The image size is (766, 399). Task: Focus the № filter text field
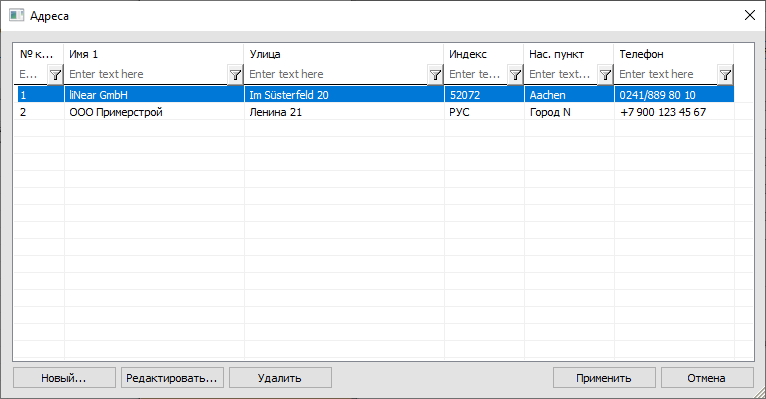[31, 74]
